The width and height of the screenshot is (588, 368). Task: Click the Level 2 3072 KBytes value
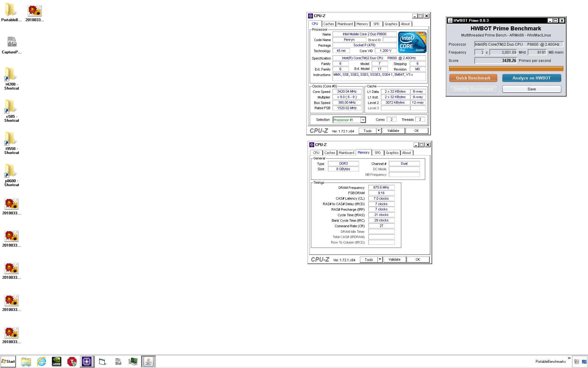point(395,102)
